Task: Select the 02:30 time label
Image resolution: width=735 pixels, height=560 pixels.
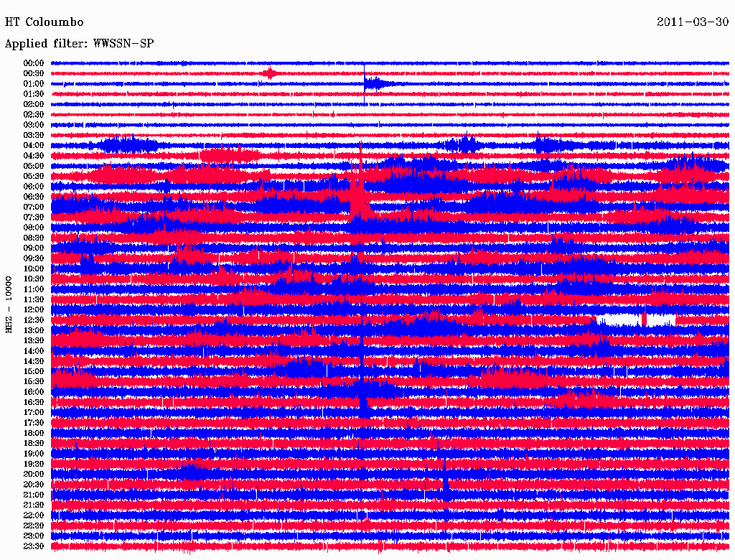Action: click(x=33, y=114)
